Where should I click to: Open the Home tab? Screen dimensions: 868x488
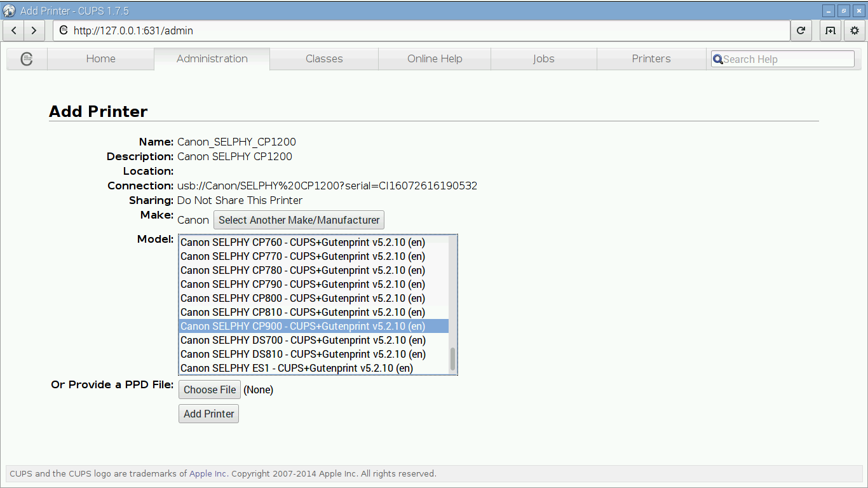(100, 58)
